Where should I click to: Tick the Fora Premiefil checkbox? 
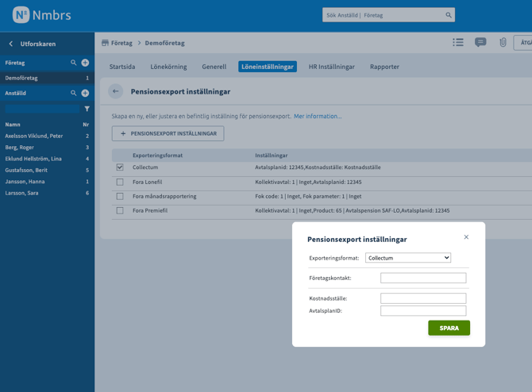coord(120,210)
